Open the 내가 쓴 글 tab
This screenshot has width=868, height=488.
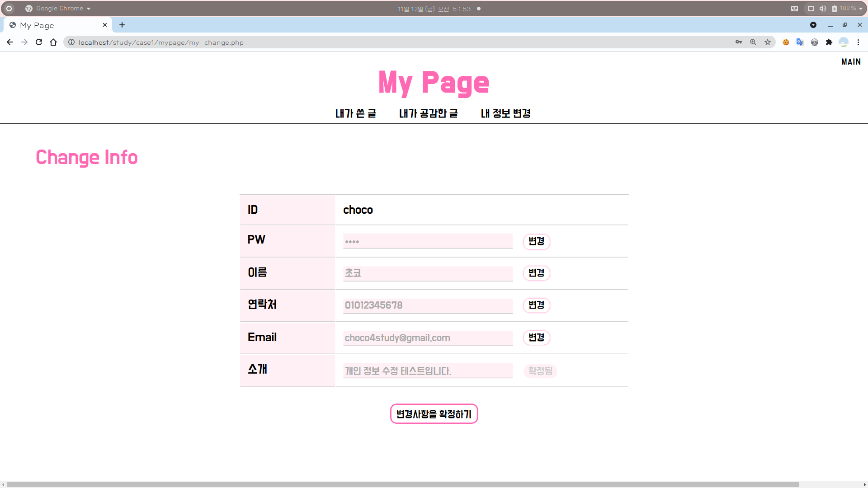pyautogui.click(x=356, y=113)
